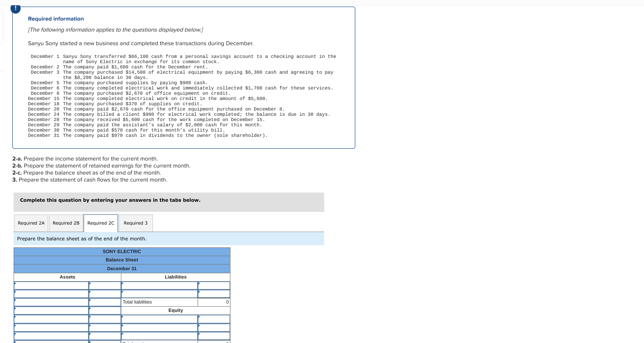Click second liability amount field
Image resolution: width=644 pixels, height=343 pixels.
click(x=214, y=294)
